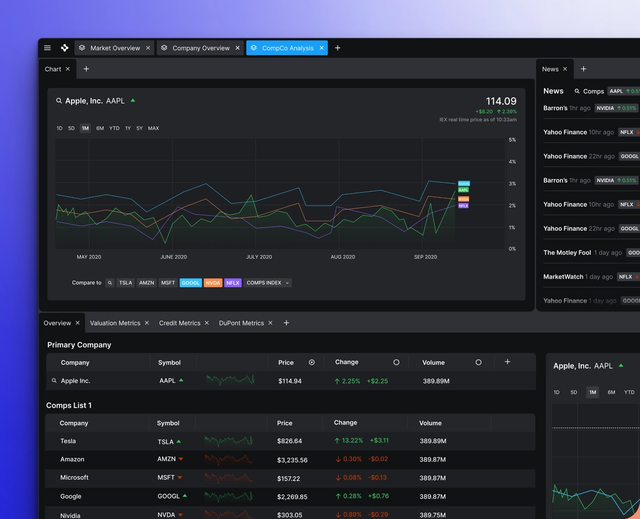Switch to Company Overview tab
Viewport: 640px width, 519px height.
[x=201, y=48]
